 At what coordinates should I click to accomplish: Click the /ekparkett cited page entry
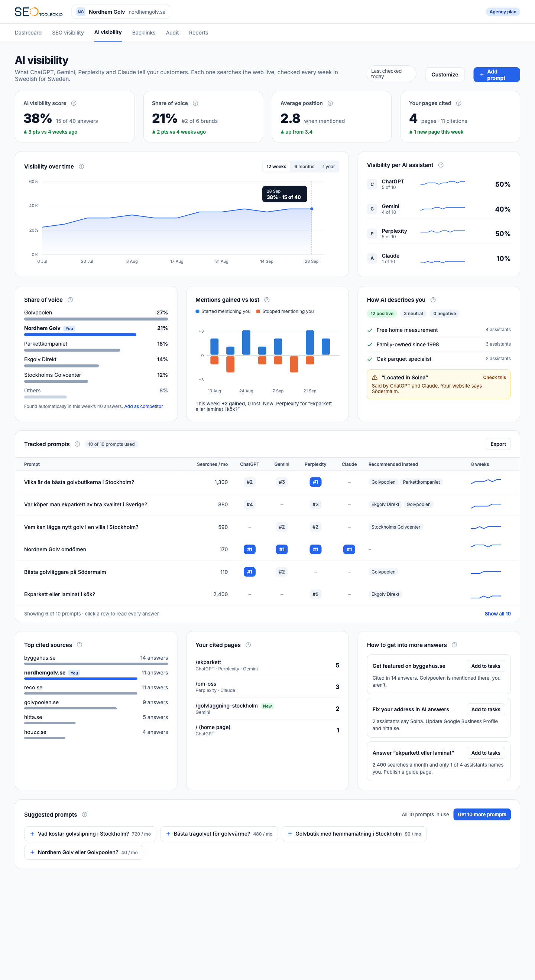[x=267, y=665]
